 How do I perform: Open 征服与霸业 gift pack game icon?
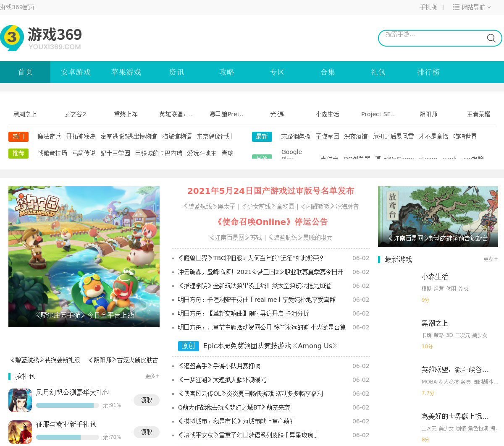click(20, 432)
